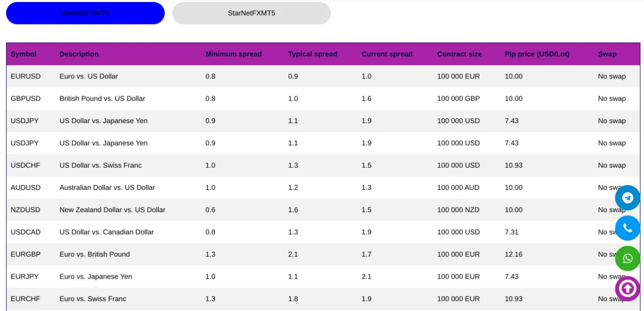
Task: Click the 7.31 pip price value
Action: point(512,232)
